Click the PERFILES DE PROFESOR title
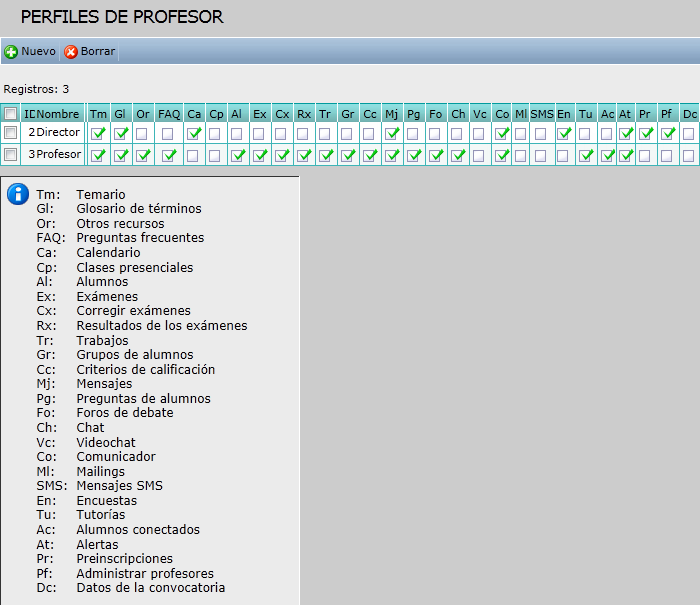This screenshot has height=605, width=700. tap(122, 17)
